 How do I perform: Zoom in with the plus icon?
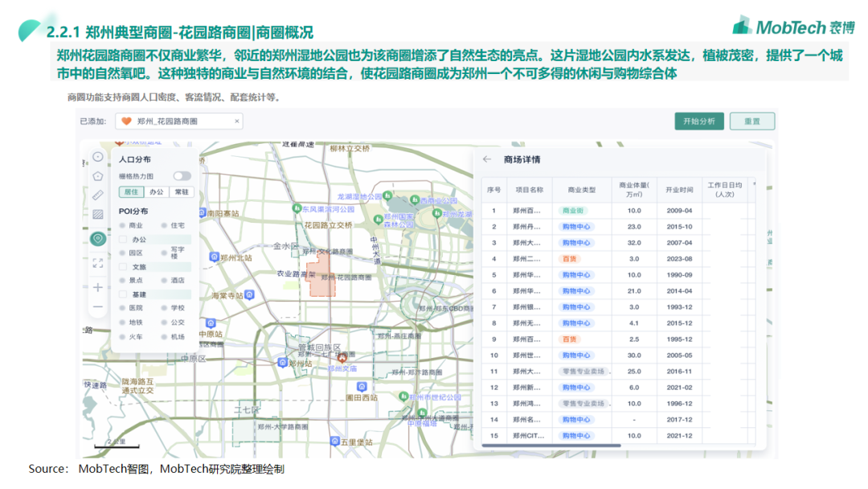click(98, 287)
